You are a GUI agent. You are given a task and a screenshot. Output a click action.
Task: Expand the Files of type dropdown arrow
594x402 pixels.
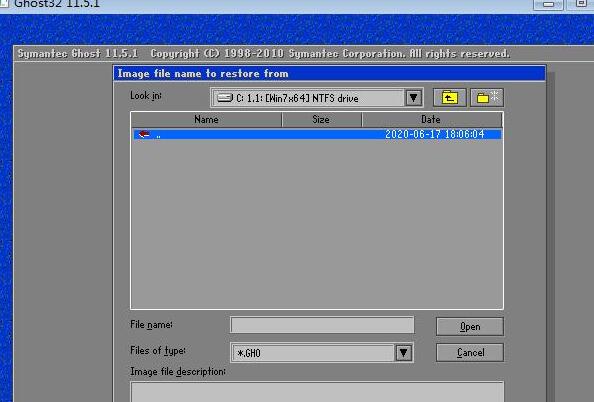403,353
